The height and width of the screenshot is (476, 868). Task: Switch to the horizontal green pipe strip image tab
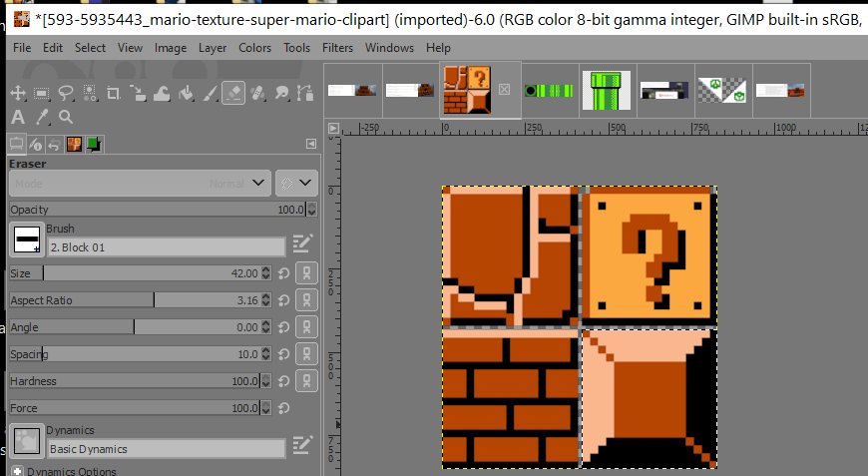[x=550, y=90]
